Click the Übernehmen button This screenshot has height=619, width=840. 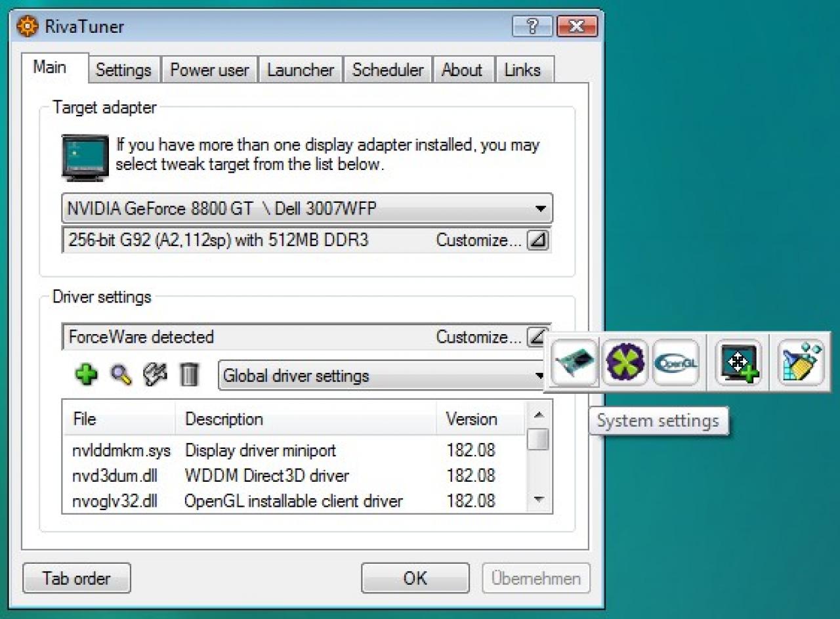point(536,578)
